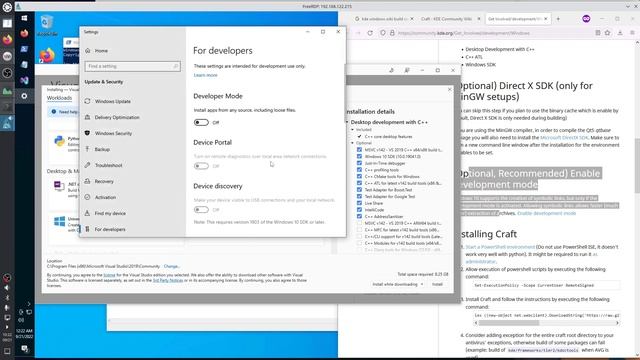Click Change location link in installer
The width and height of the screenshot is (640, 360).
(172, 266)
